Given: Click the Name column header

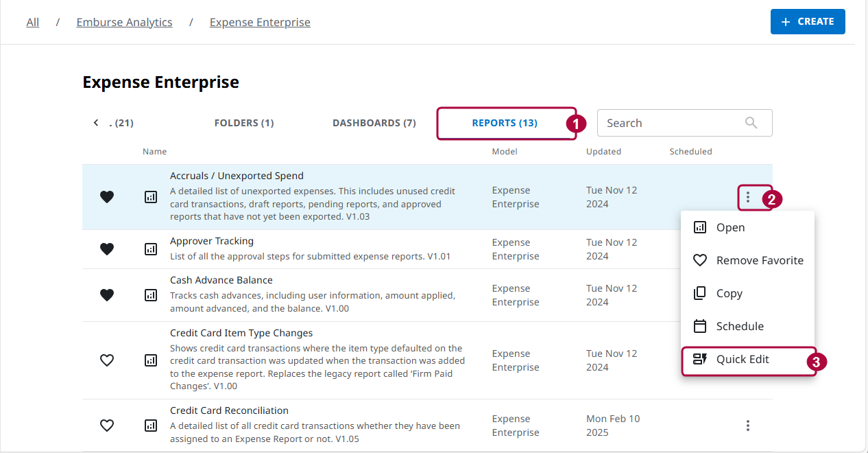Looking at the screenshot, I should coord(155,152).
